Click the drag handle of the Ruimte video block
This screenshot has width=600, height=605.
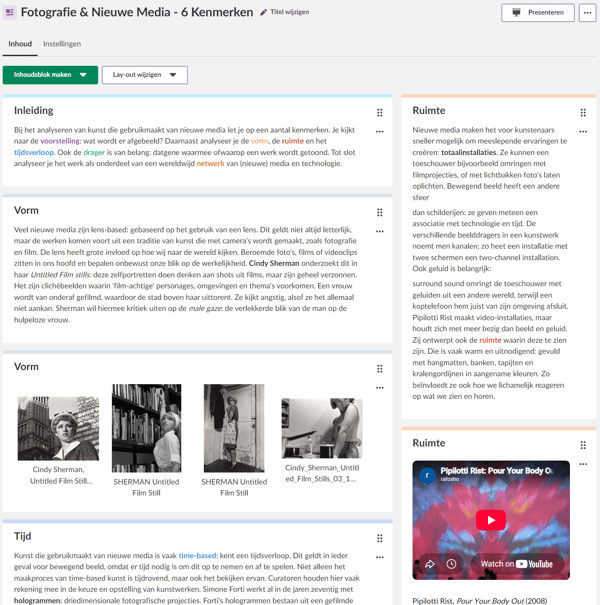tap(583, 445)
